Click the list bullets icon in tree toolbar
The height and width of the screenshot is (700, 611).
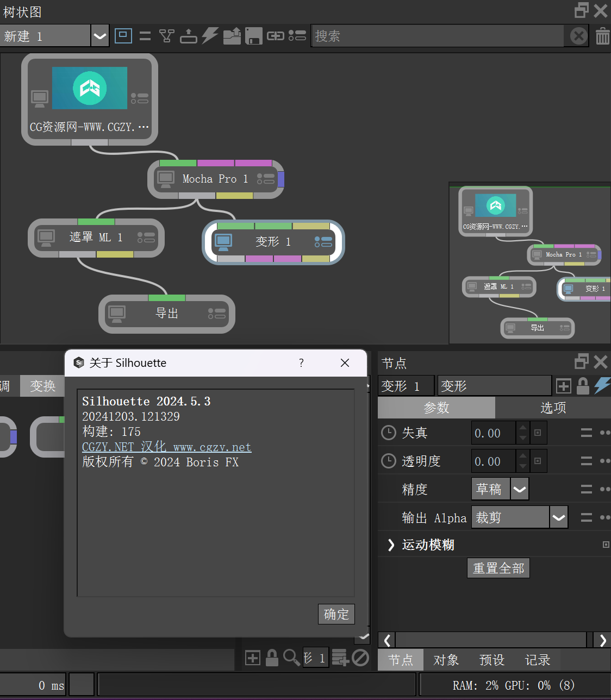297,36
